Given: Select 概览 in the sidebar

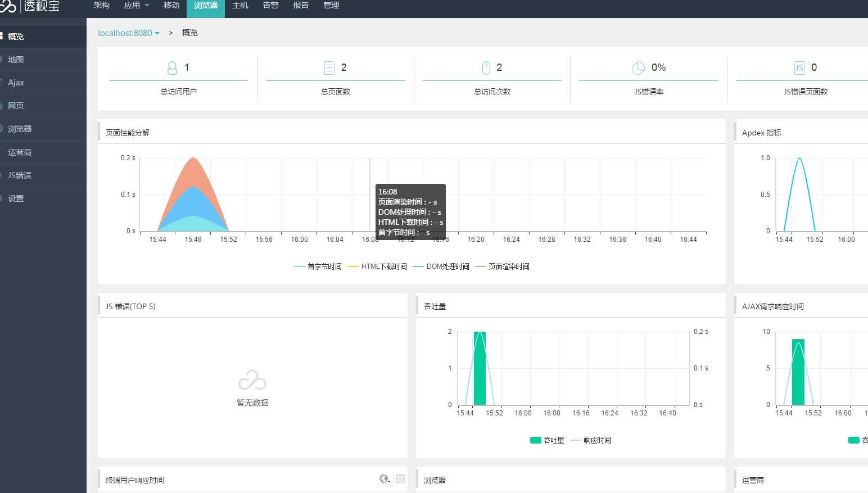Looking at the screenshot, I should point(43,37).
